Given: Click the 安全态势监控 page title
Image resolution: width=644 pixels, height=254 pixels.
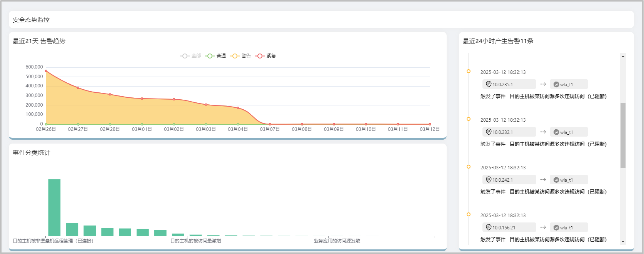Looking at the screenshot, I should click(31, 20).
